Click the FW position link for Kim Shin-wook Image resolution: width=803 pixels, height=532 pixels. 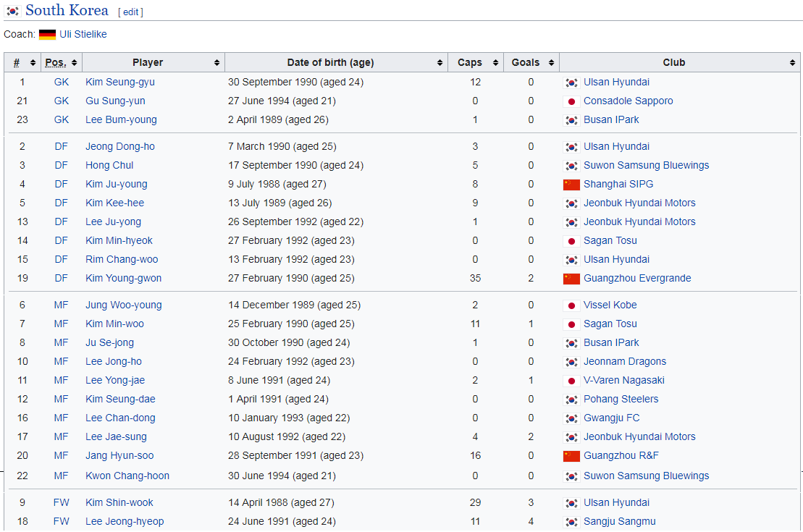pos(62,503)
